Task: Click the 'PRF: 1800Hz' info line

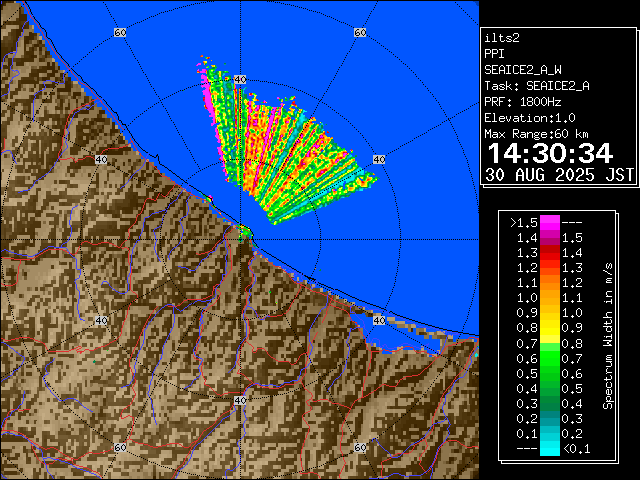Action: point(523,101)
